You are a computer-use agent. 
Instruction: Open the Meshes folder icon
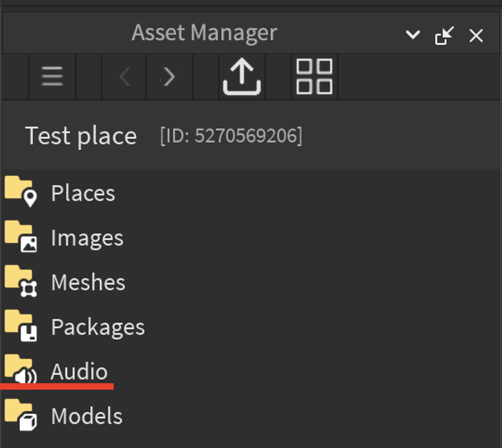[x=21, y=281]
